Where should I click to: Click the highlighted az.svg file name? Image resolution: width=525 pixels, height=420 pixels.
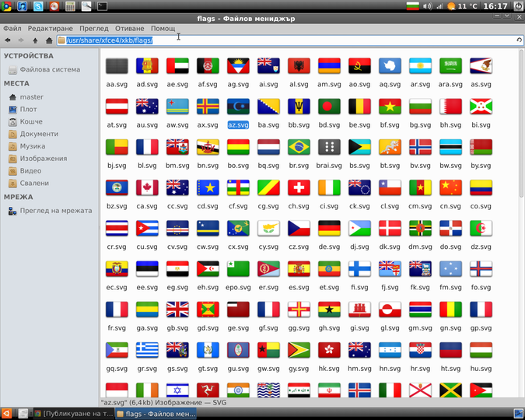[x=238, y=125]
